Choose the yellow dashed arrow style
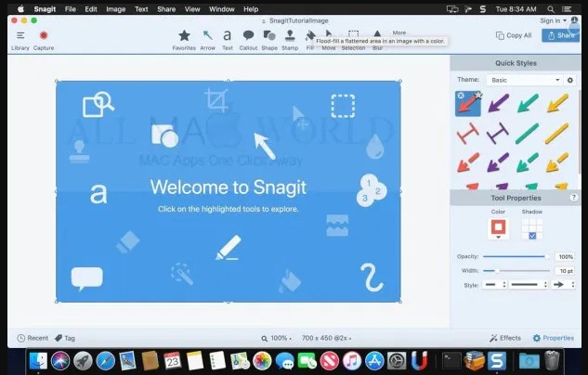 click(x=556, y=162)
